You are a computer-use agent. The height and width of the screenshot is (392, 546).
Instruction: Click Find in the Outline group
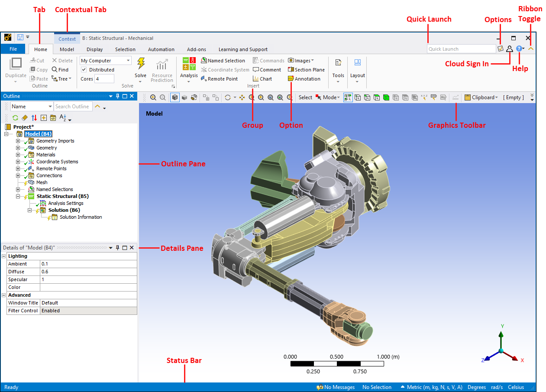(60, 70)
